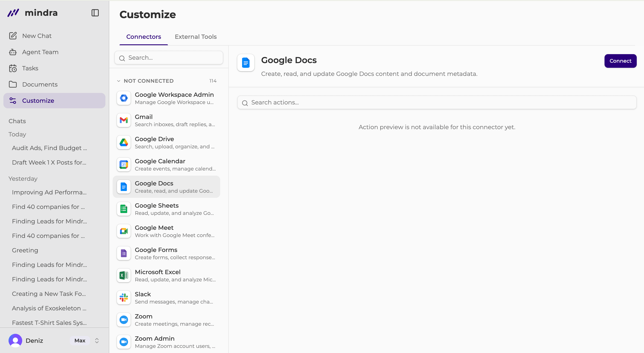Click the NOT CONNECTED section label

[x=149, y=81]
